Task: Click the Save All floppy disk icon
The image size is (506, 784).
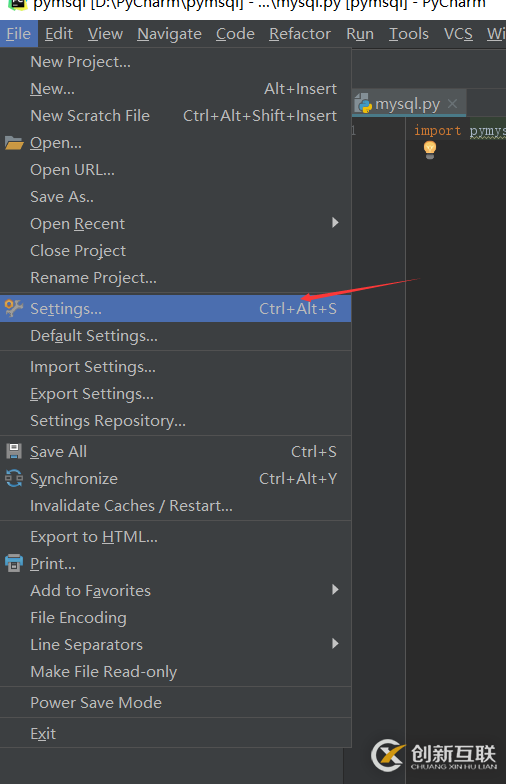Action: [x=14, y=452]
